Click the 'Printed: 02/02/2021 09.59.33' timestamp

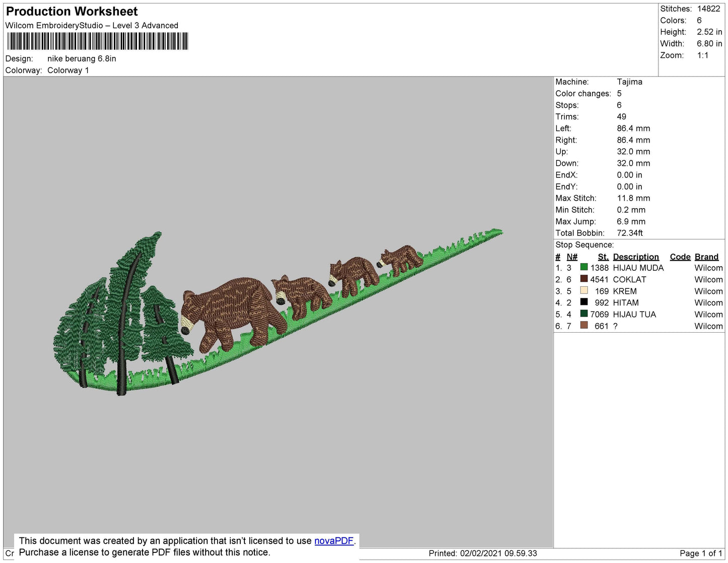point(483,553)
